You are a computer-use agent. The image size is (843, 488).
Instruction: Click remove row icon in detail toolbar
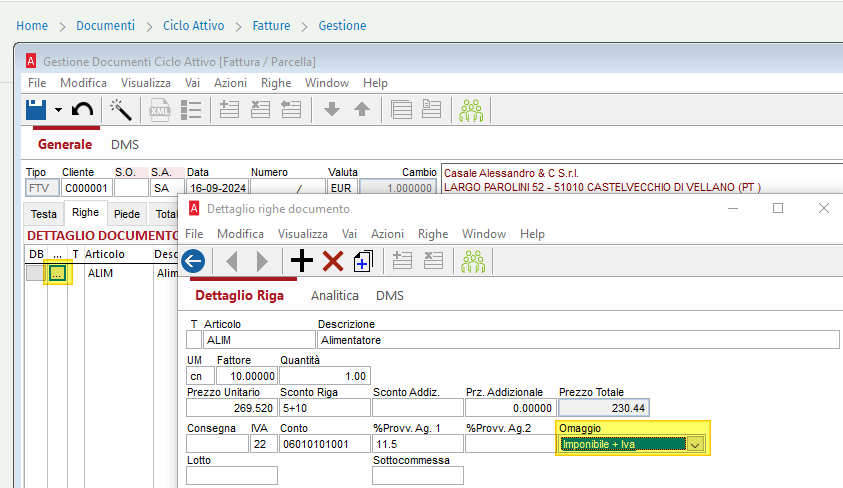point(433,261)
